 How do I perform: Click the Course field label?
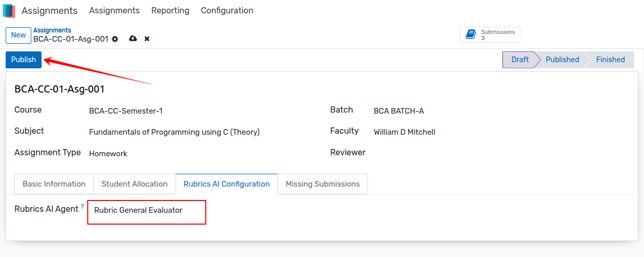(28, 110)
